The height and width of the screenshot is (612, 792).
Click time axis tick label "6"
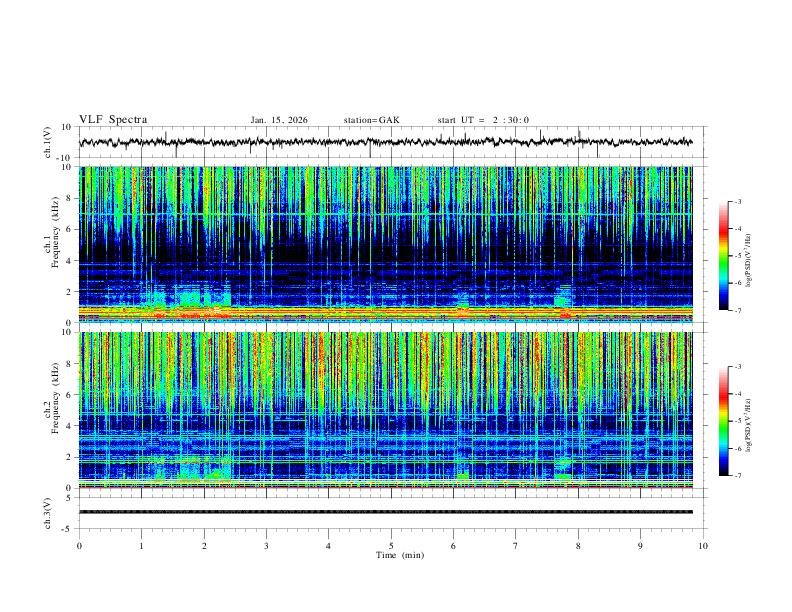click(x=453, y=546)
